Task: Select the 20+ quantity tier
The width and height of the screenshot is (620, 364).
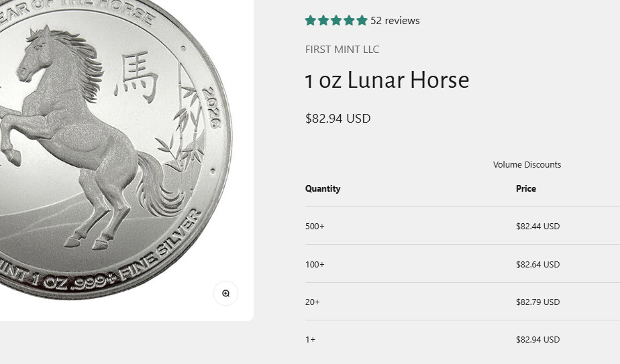Action: (313, 302)
